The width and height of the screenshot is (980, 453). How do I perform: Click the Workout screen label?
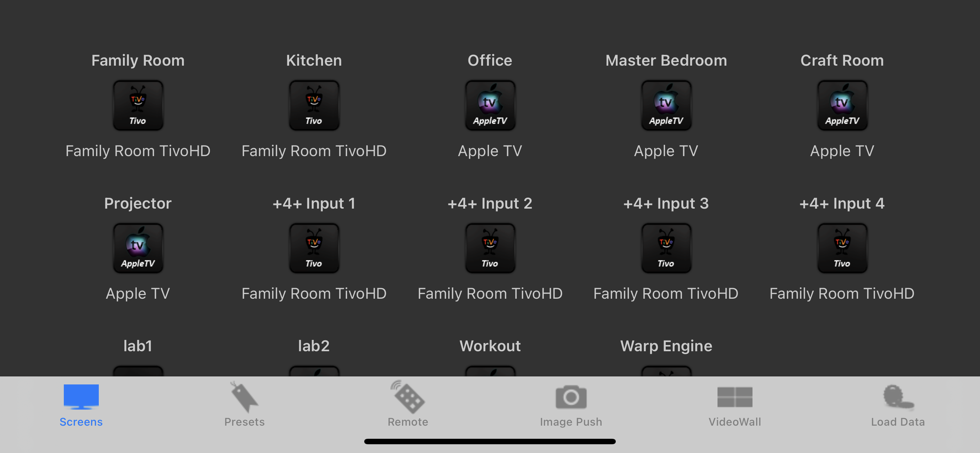tap(490, 346)
